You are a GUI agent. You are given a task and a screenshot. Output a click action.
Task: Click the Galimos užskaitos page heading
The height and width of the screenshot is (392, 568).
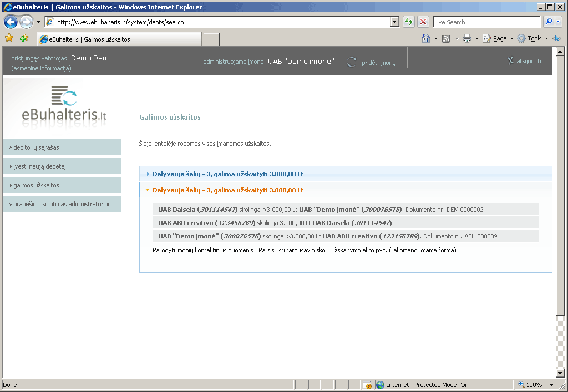click(170, 118)
